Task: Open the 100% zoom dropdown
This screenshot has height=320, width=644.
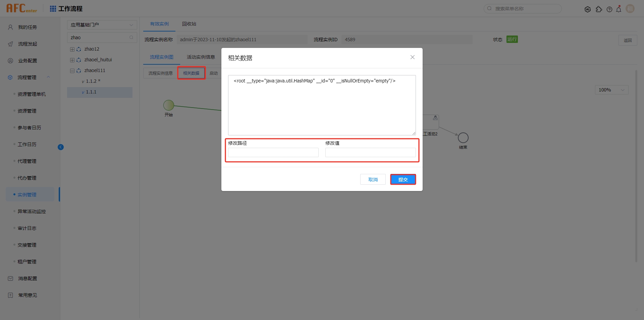Action: 611,90
